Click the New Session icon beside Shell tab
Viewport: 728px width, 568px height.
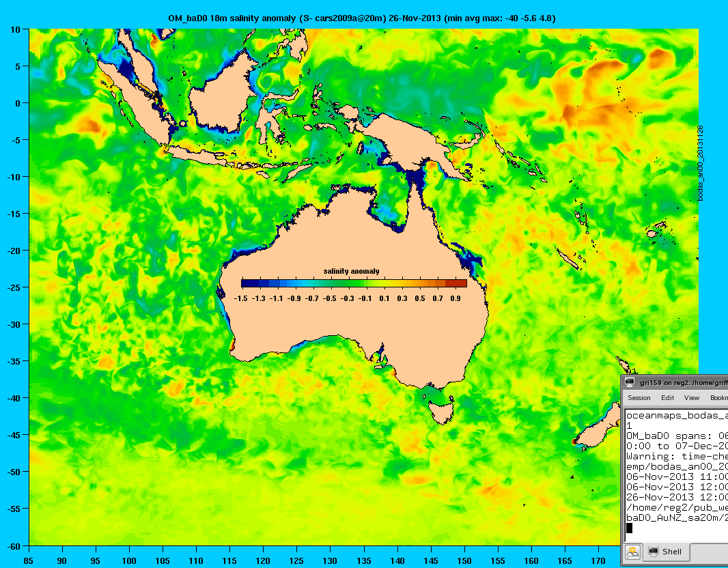[x=632, y=552]
